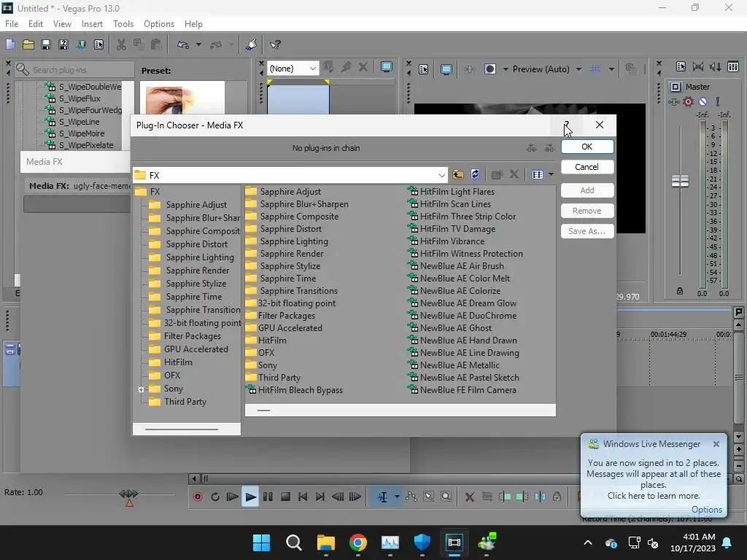
Task: Click Save As... button
Action: click(587, 231)
